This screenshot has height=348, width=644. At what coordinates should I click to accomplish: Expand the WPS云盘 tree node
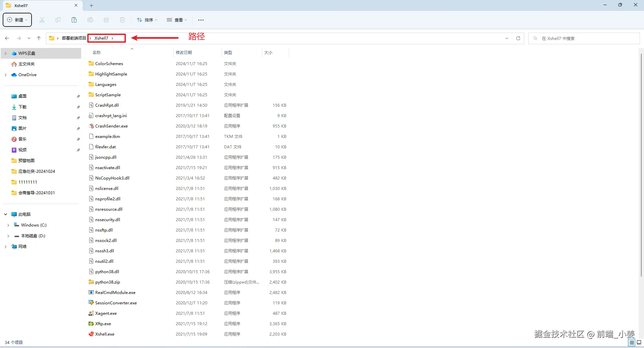(5, 53)
